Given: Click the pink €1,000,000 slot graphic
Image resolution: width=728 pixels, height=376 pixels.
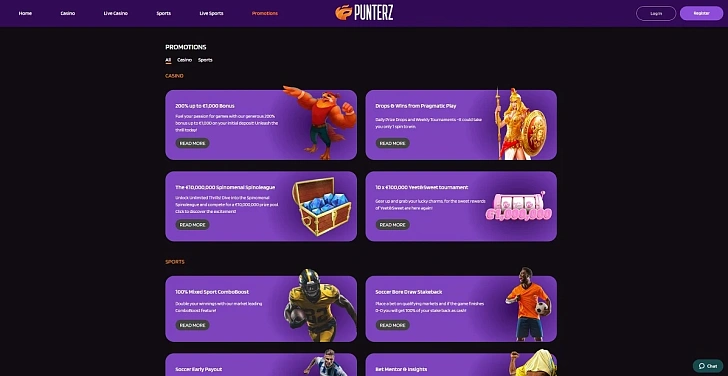Looking at the screenshot, I should pyautogui.click(x=519, y=207).
